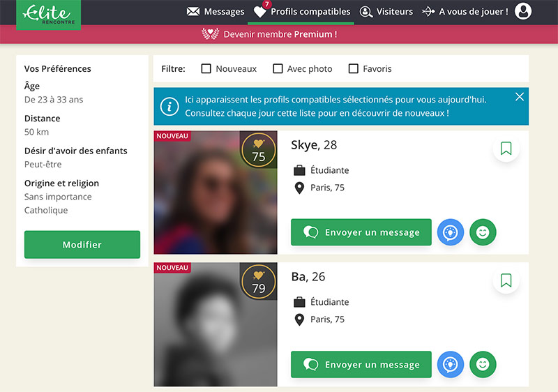Screen dimensions: 558x392
Task: Send a message to Ba
Action: click(x=361, y=365)
